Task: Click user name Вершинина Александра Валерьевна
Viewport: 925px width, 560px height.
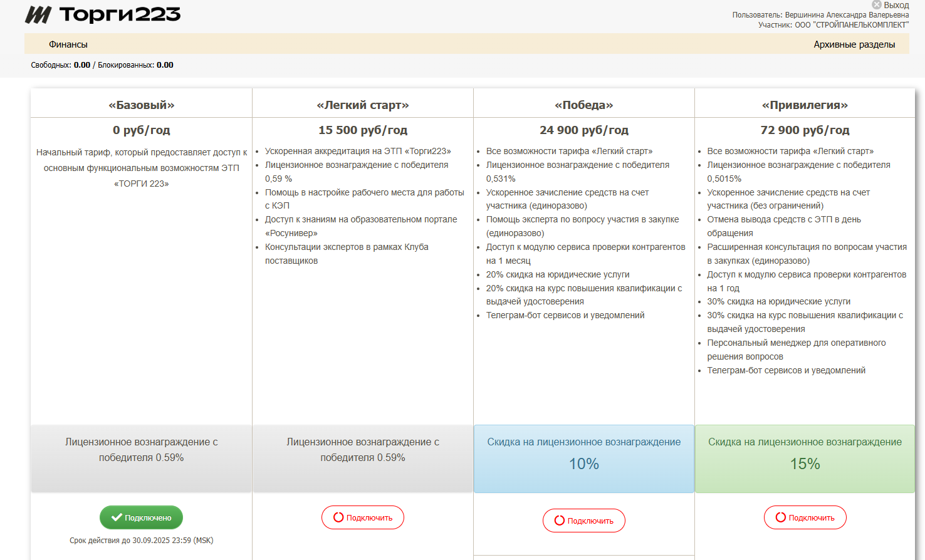Action: [847, 15]
